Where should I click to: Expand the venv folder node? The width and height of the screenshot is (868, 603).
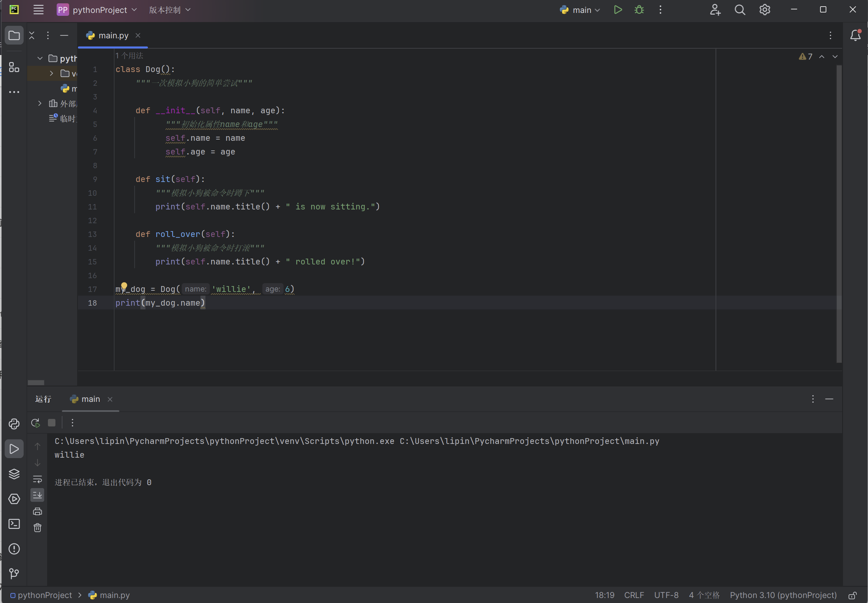click(x=52, y=73)
